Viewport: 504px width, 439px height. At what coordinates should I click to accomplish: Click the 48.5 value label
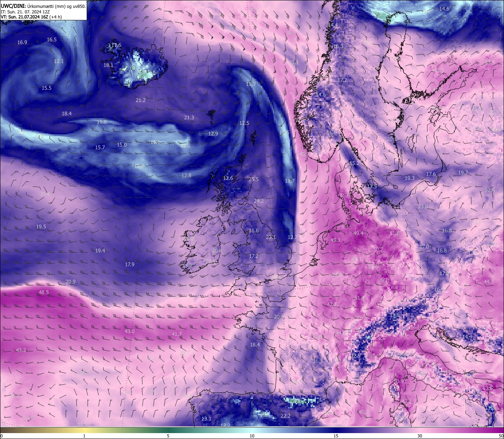[x=44, y=293]
